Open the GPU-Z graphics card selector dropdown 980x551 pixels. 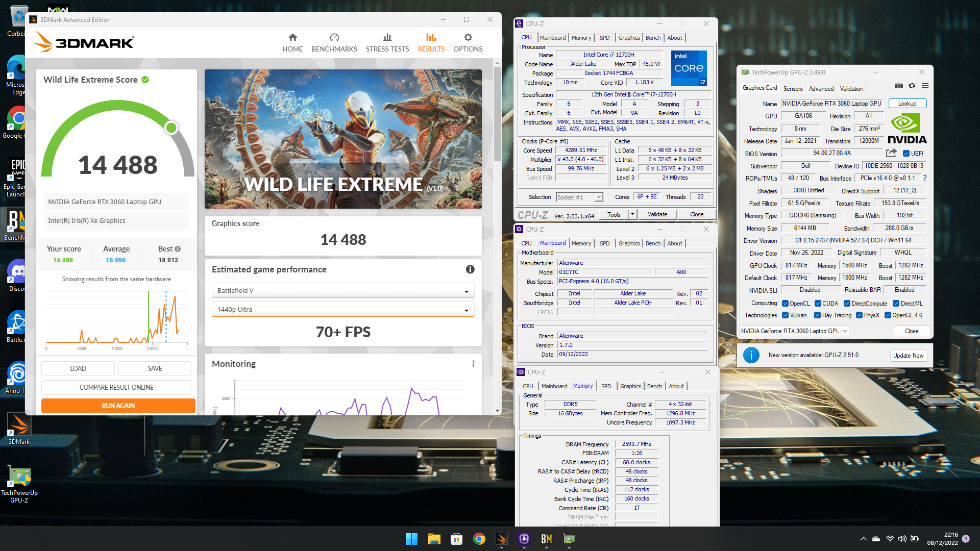tap(794, 331)
